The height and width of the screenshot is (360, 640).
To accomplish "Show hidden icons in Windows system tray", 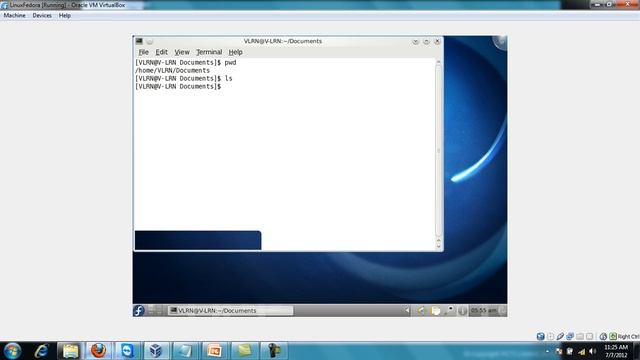I will [x=548, y=351].
